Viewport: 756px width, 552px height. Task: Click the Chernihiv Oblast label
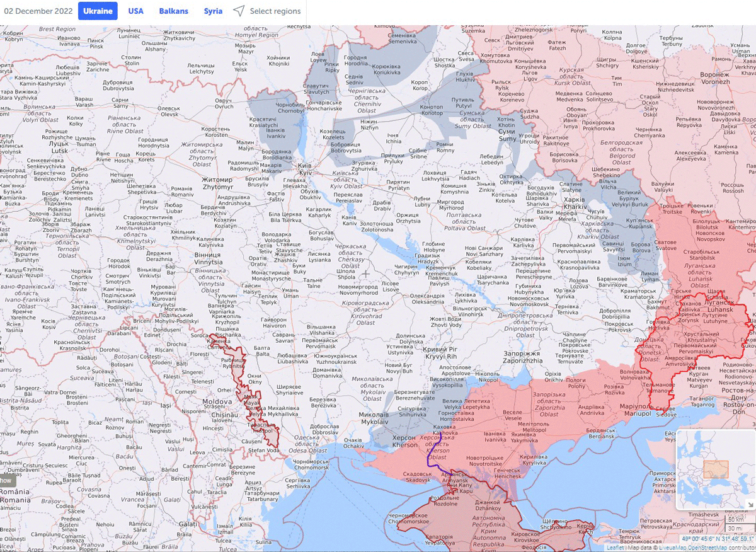367,101
